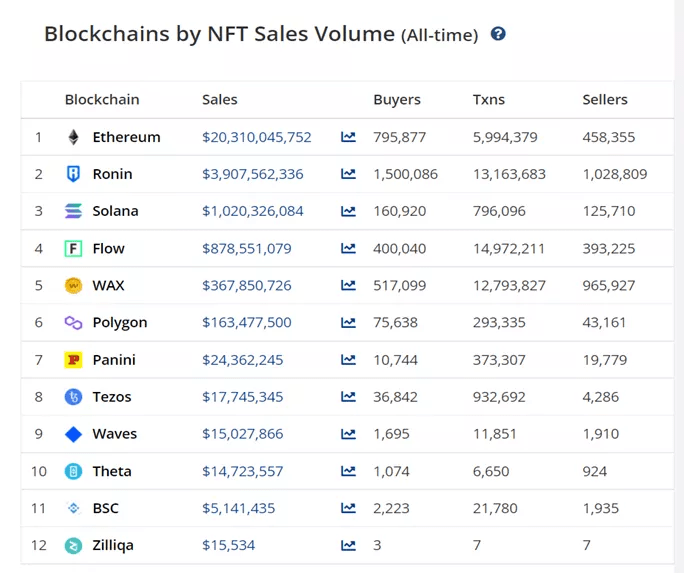
Task: Click the Ethereum sales amount link
Action: pyautogui.click(x=257, y=137)
